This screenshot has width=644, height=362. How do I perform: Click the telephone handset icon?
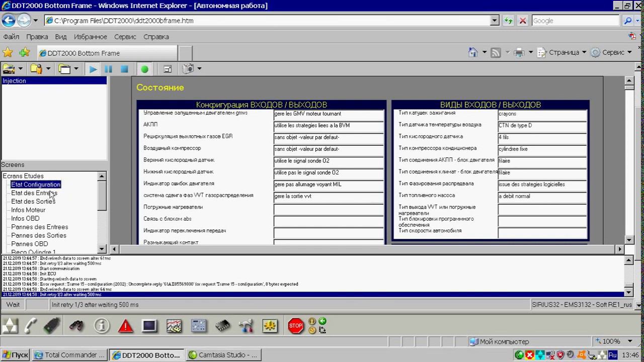pos(31,326)
